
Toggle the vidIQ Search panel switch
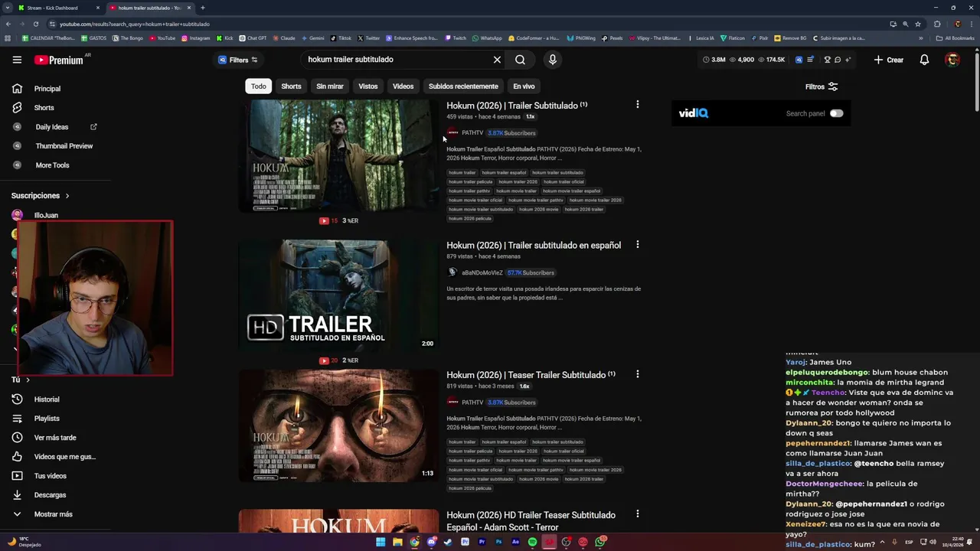pyautogui.click(x=836, y=113)
